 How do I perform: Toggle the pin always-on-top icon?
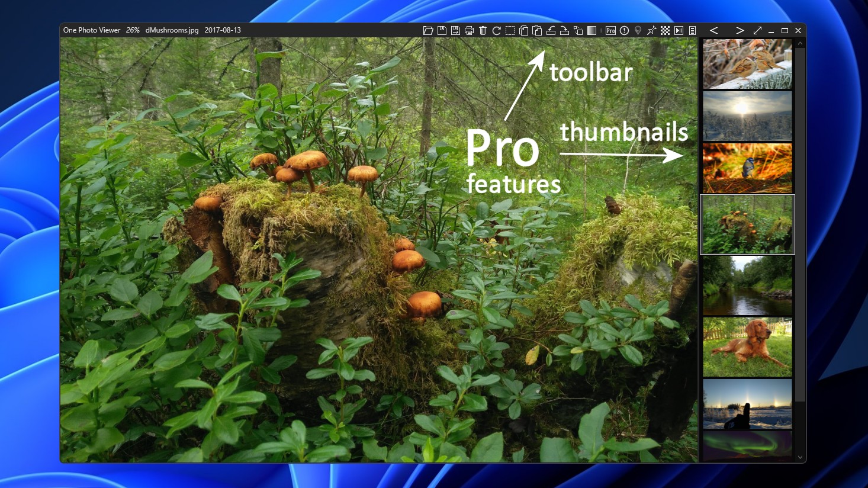(651, 31)
